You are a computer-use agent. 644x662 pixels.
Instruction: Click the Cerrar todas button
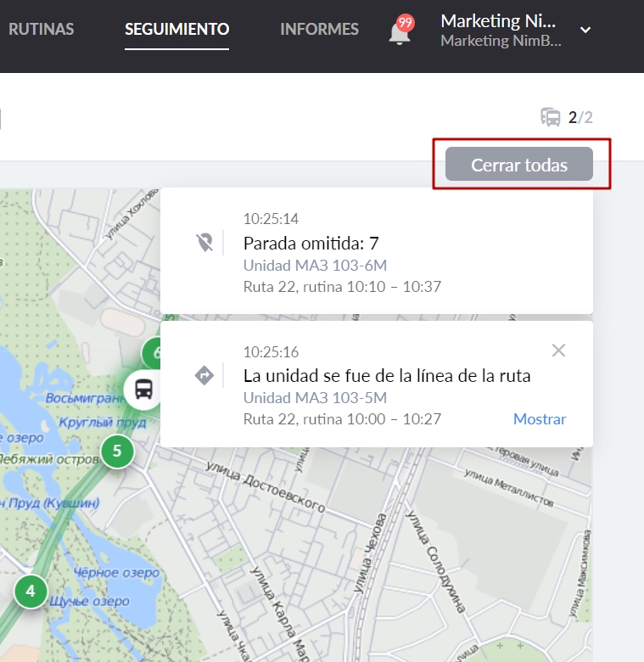click(x=519, y=164)
